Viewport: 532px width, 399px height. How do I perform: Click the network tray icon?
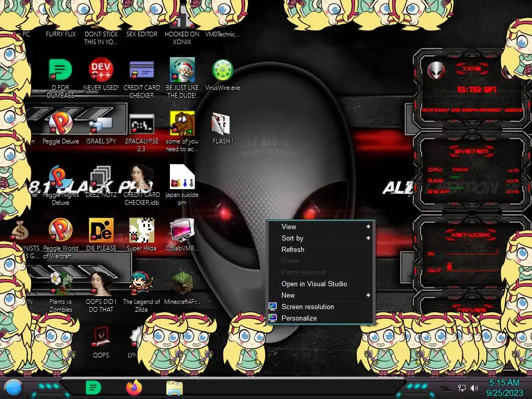462,388
